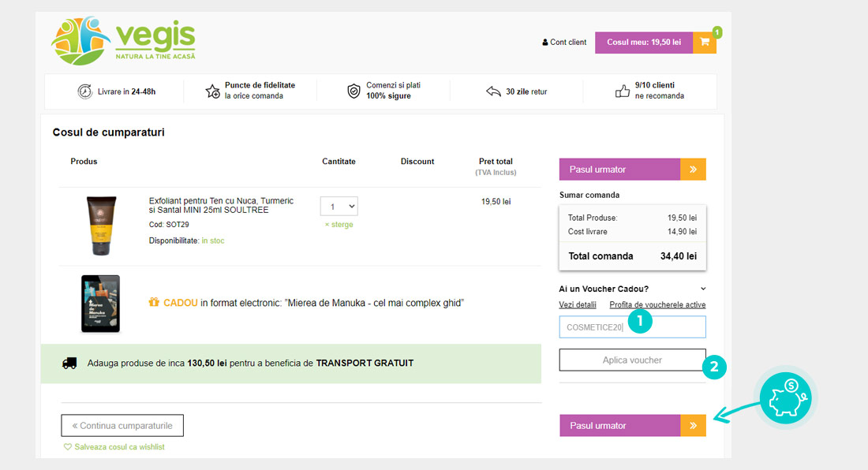
Task: Click the top Pasul urmator arrow icon
Action: coord(693,170)
